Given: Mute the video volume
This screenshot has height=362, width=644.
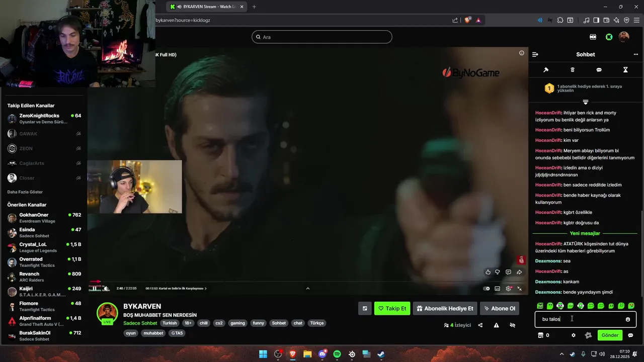Looking at the screenshot, I should pyautogui.click(x=106, y=288).
